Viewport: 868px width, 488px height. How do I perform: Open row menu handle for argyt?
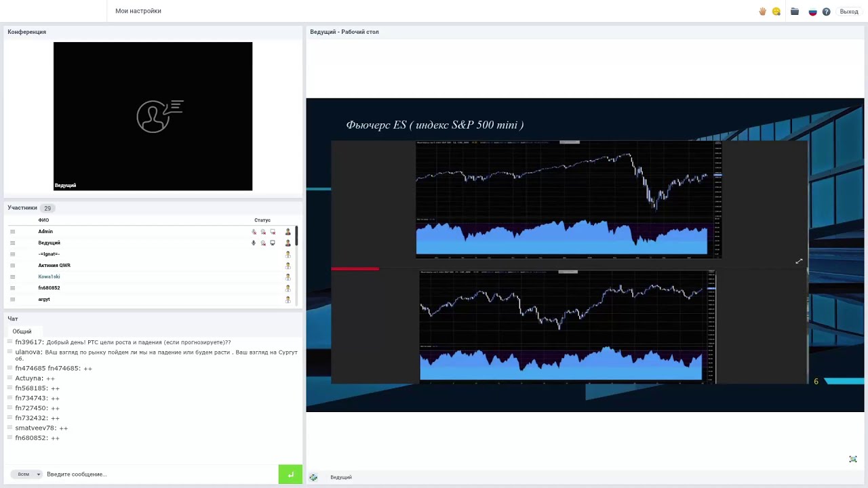click(12, 300)
